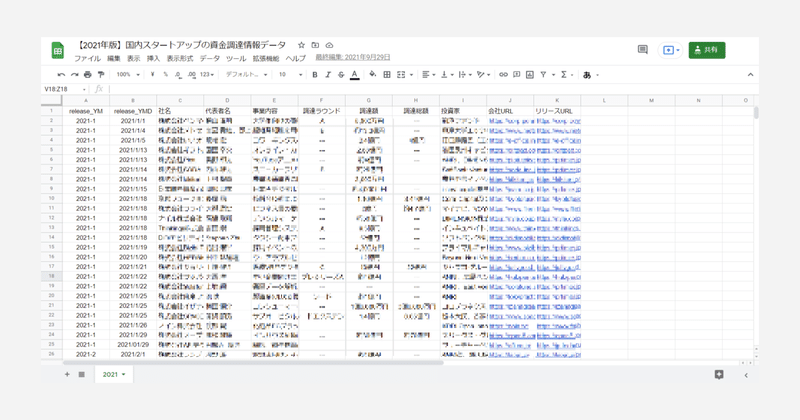Click the green 共有 share button
Screen dimensions: 800x420
click(707, 50)
